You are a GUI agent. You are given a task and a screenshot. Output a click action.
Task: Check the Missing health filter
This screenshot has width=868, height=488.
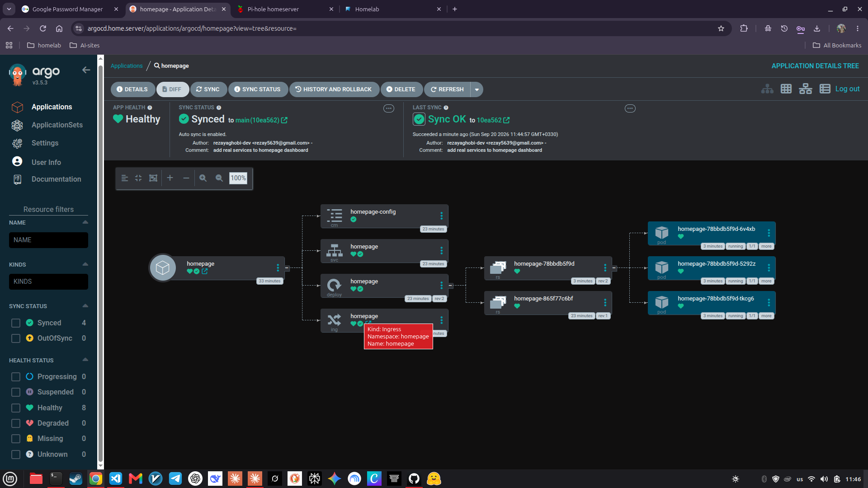(16, 439)
